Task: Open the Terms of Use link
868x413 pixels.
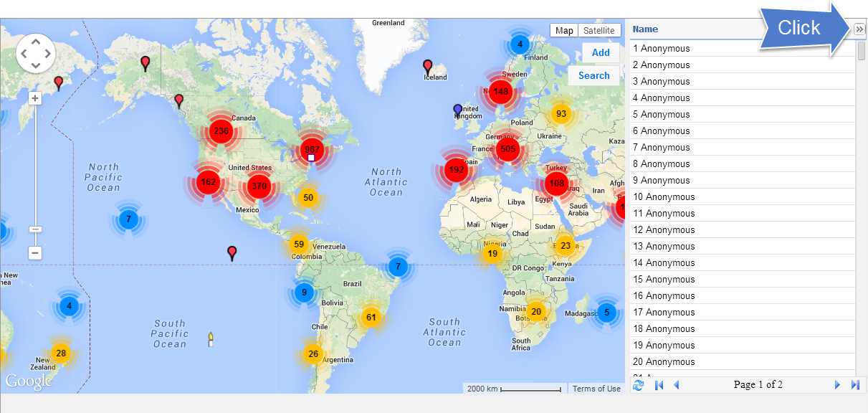Action: [596, 389]
